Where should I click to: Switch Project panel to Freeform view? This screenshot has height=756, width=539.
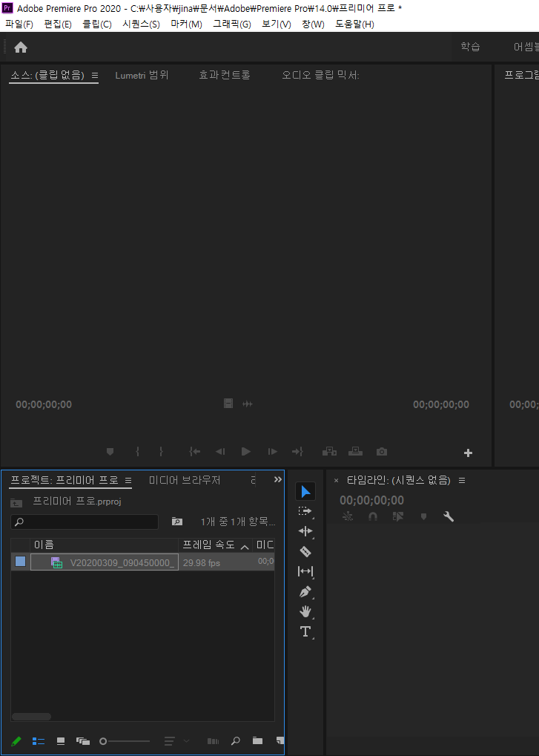(x=83, y=741)
